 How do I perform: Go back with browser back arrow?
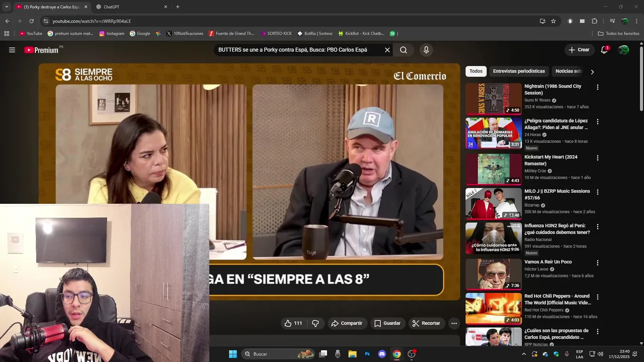coord(7,21)
